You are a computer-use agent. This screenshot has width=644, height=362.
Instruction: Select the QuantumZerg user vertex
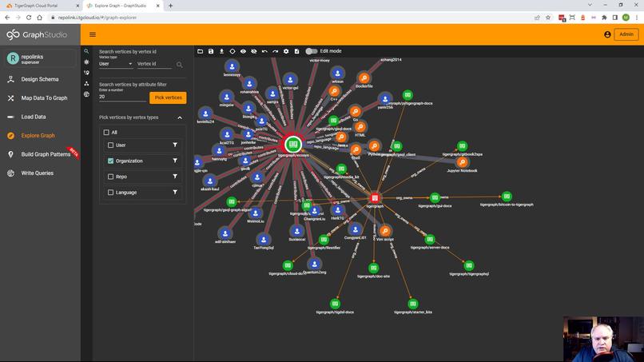314,264
